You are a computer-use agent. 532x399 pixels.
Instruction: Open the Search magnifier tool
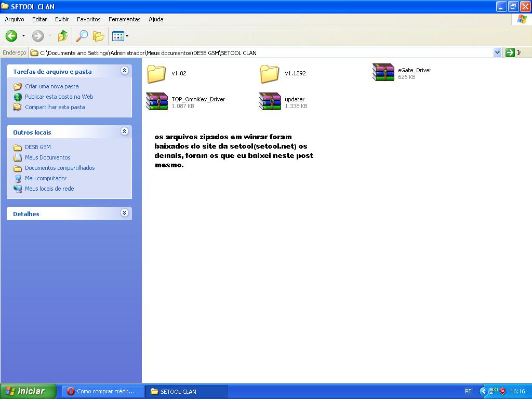click(82, 36)
